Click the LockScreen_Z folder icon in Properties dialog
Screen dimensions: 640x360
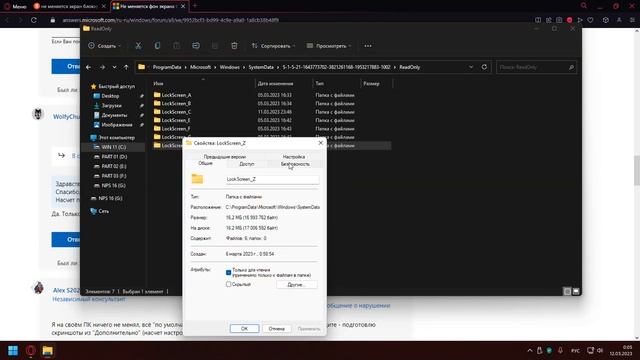197,178
